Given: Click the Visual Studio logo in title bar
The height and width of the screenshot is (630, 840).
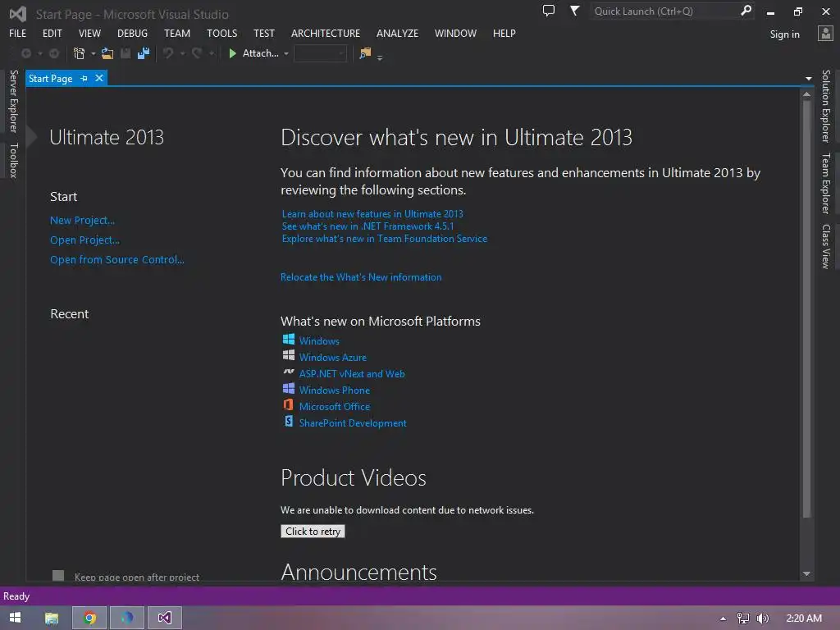Looking at the screenshot, I should (18, 14).
